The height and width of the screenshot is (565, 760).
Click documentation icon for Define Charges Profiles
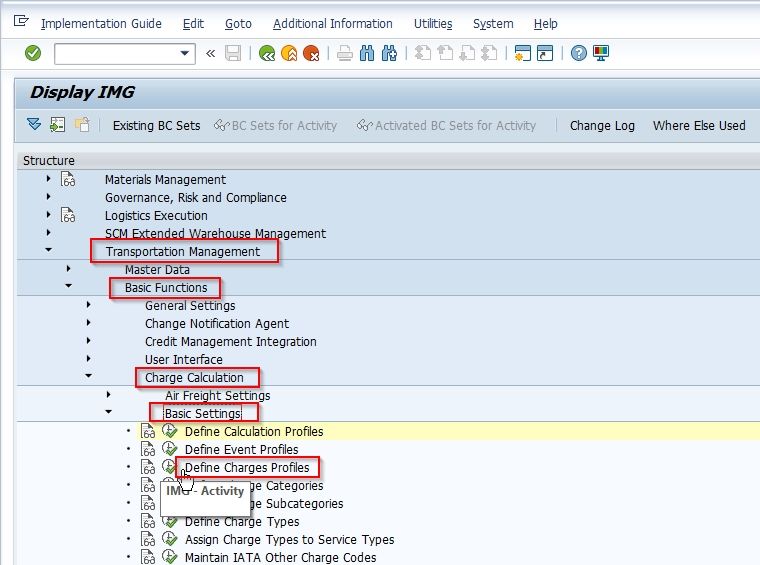tap(148, 467)
